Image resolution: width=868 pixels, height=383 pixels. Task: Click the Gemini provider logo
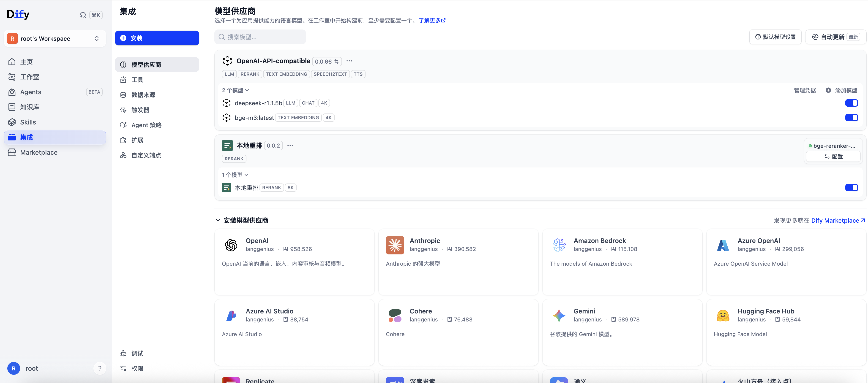(559, 316)
